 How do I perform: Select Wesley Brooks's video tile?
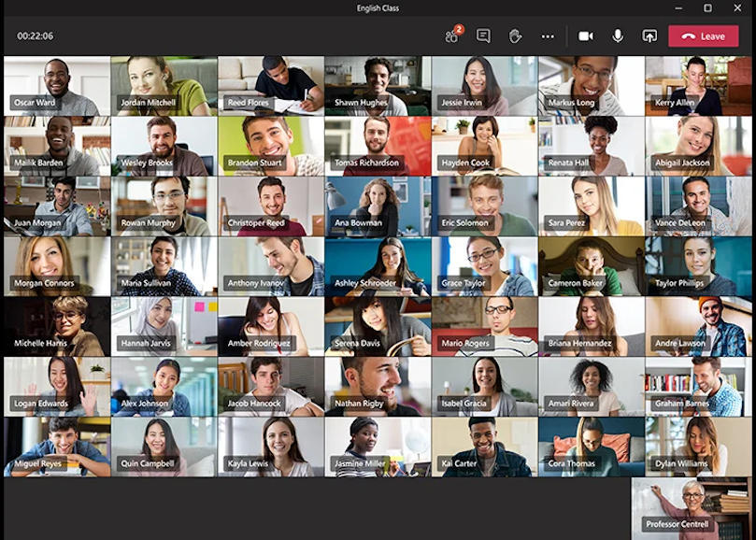pyautogui.click(x=164, y=146)
